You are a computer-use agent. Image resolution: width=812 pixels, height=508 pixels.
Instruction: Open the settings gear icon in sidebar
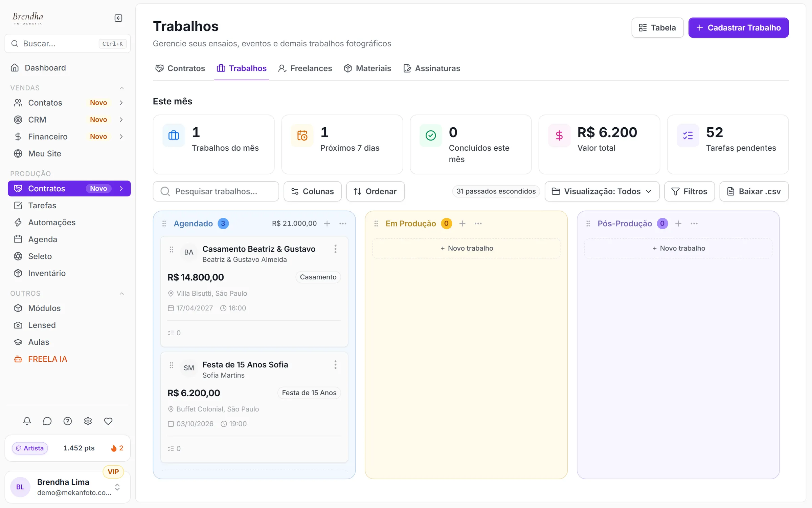pyautogui.click(x=88, y=421)
